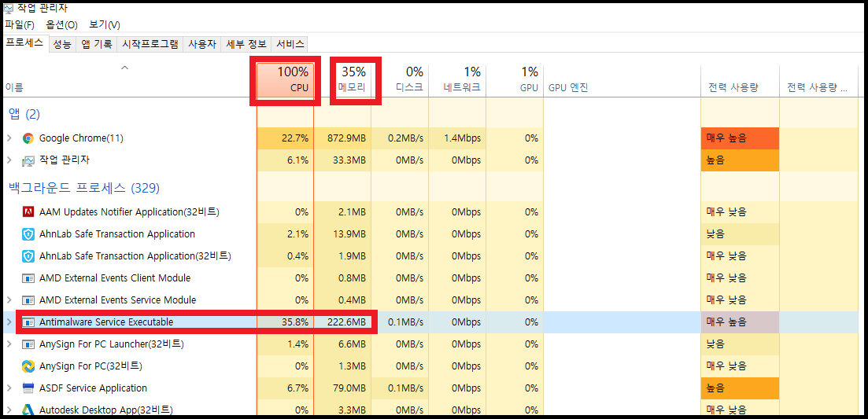Click AMD External Events Client Module icon
The image size is (868, 419).
pos(28,278)
